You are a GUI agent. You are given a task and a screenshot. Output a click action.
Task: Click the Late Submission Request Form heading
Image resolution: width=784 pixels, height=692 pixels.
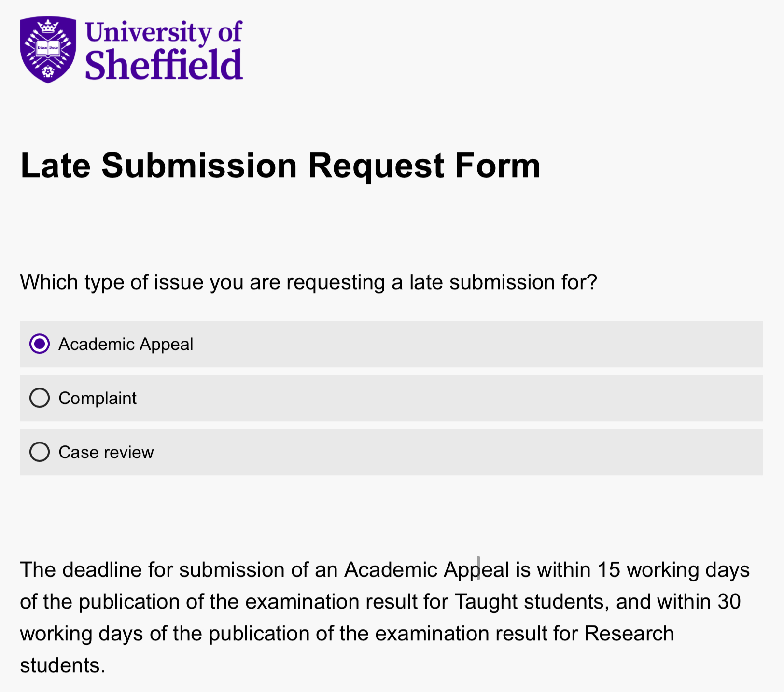pyautogui.click(x=280, y=166)
